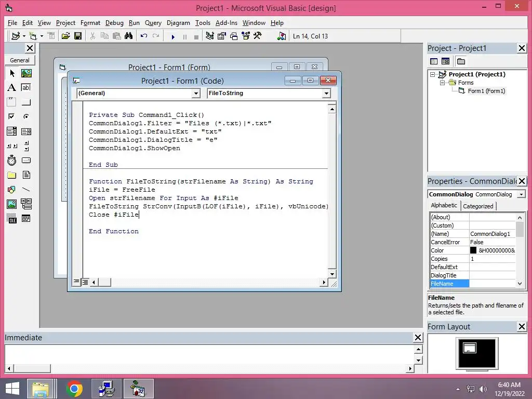Start the program with the Run arrow
Screen dimensions: 532x399
173,37
